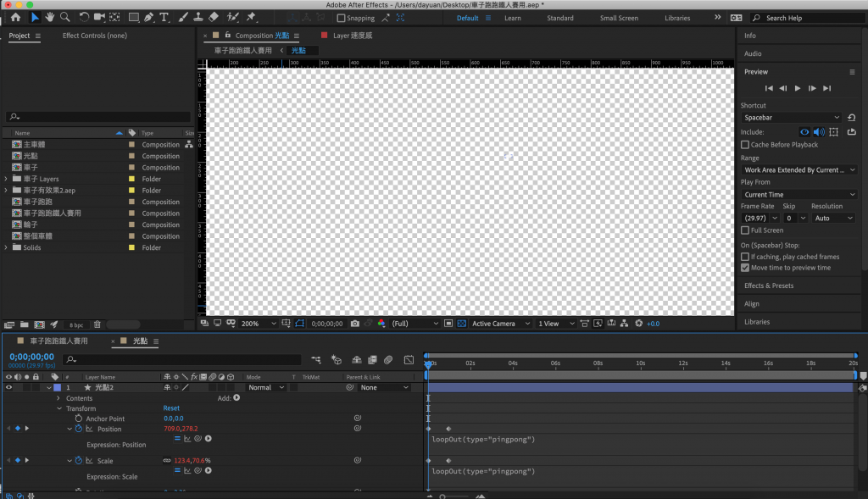Screen dimensions: 868x499
Task: Open the Effect Controls tab
Action: [95, 36]
